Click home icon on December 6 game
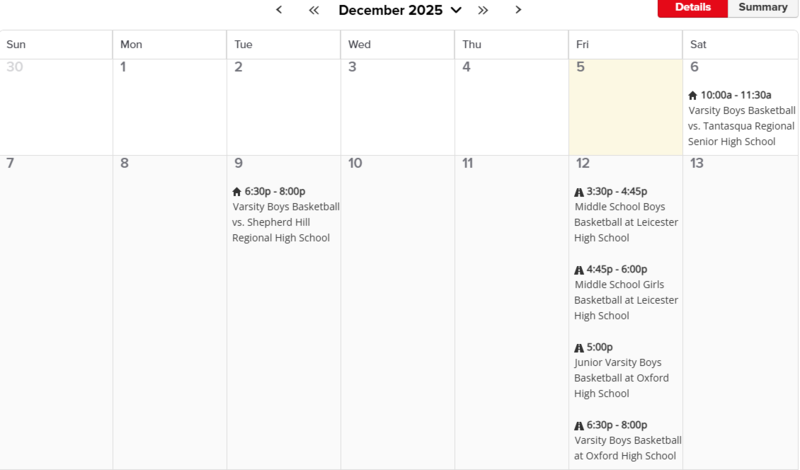Viewport: 800px width, 470px height. (x=693, y=96)
